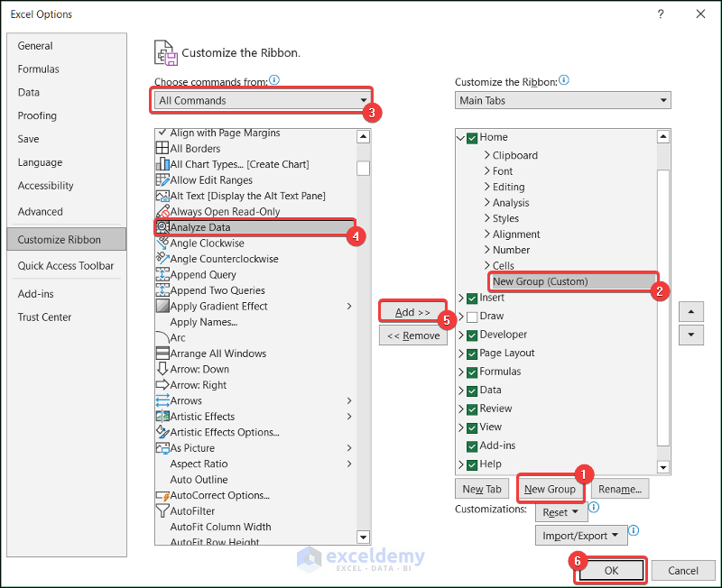Click the Analyze Data magnifier icon
The image size is (722, 588).
[162, 227]
